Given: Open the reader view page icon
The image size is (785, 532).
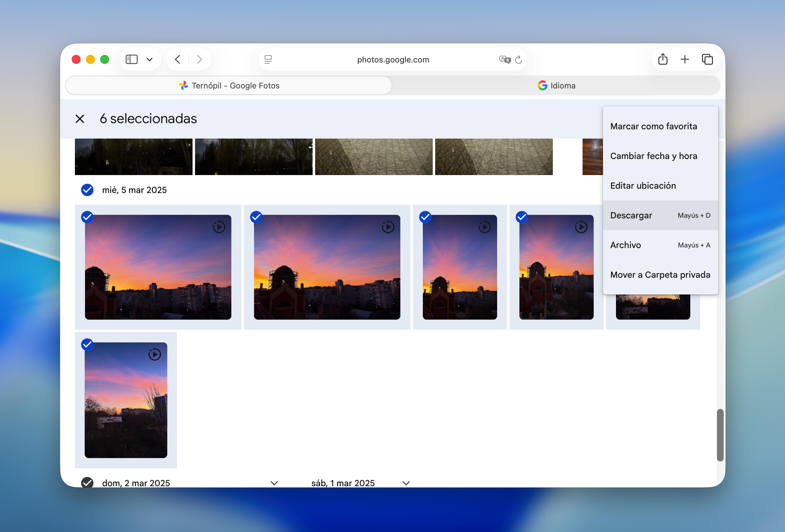Looking at the screenshot, I should click(x=268, y=59).
